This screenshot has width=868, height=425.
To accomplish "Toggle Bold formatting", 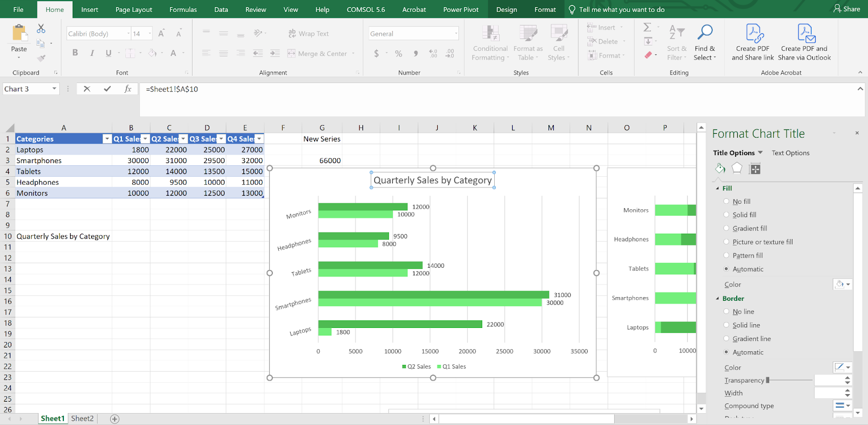I will [x=75, y=53].
